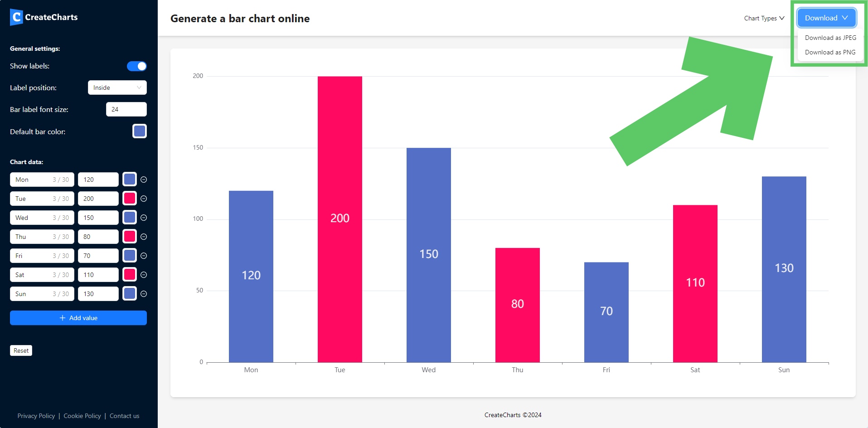Remove the Mon data row

pyautogui.click(x=143, y=180)
